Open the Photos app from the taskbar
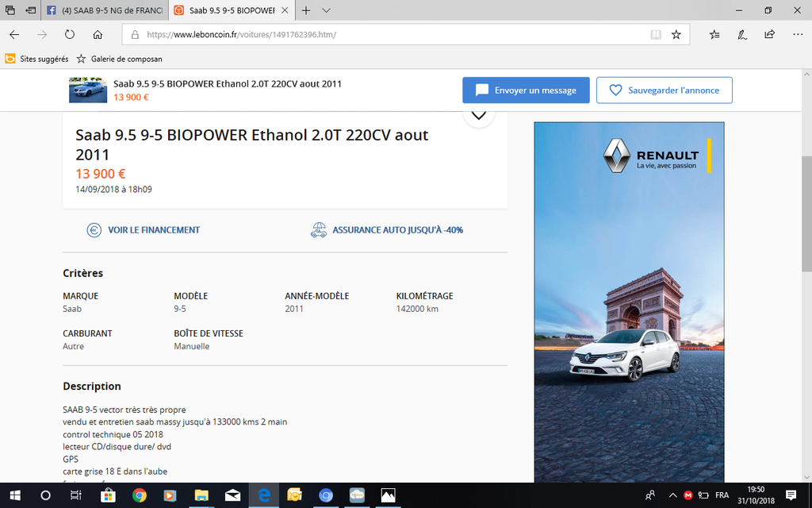 click(x=388, y=495)
